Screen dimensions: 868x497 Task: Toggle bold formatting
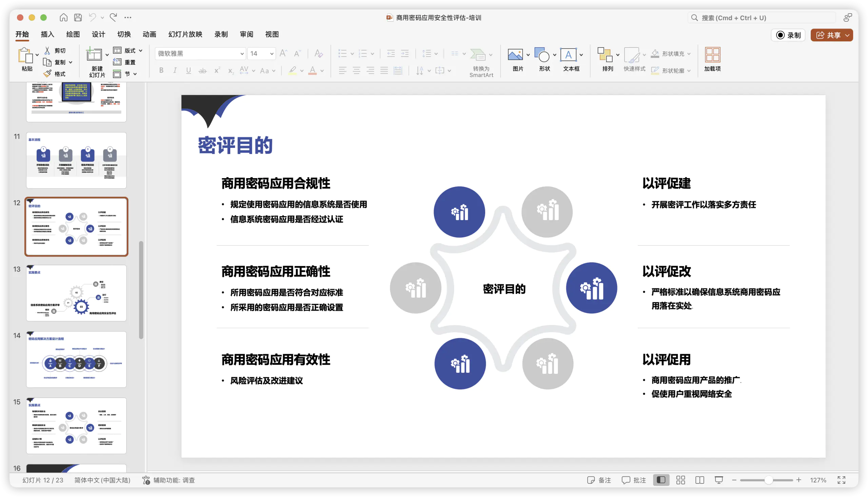(x=161, y=71)
